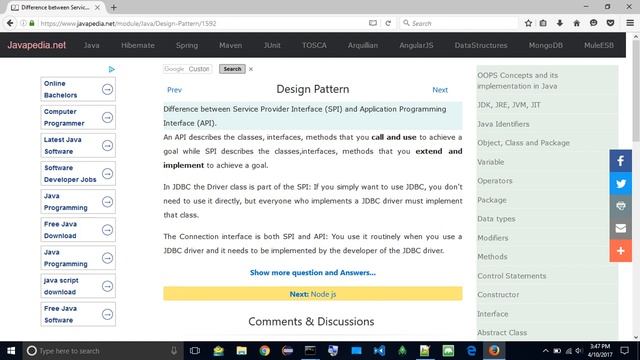640x360 pixels.
Task: Open the bookmarks list icon
Action: click(543, 23)
